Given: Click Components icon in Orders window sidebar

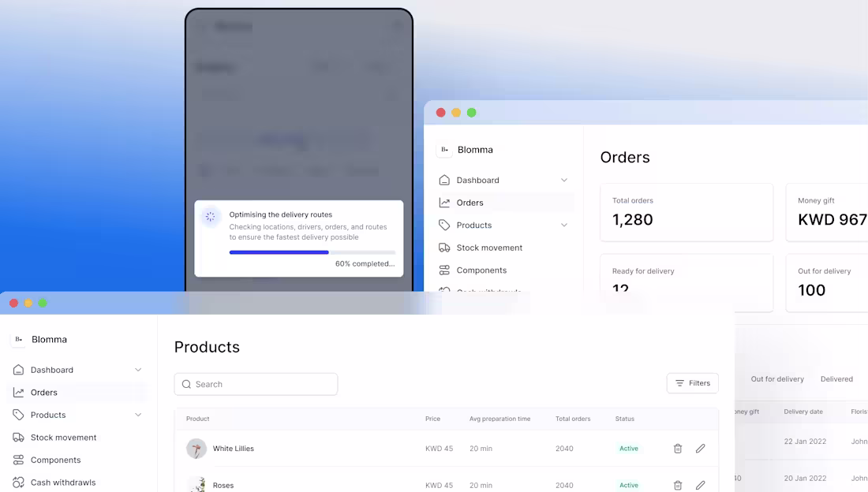Looking at the screenshot, I should coord(444,270).
